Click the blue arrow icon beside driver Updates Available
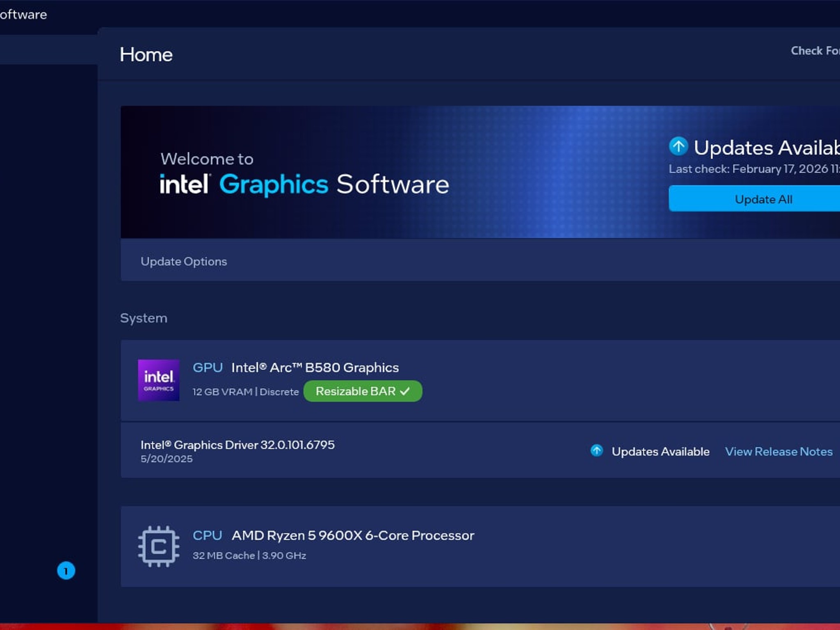This screenshot has width=840, height=630. pyautogui.click(x=597, y=451)
